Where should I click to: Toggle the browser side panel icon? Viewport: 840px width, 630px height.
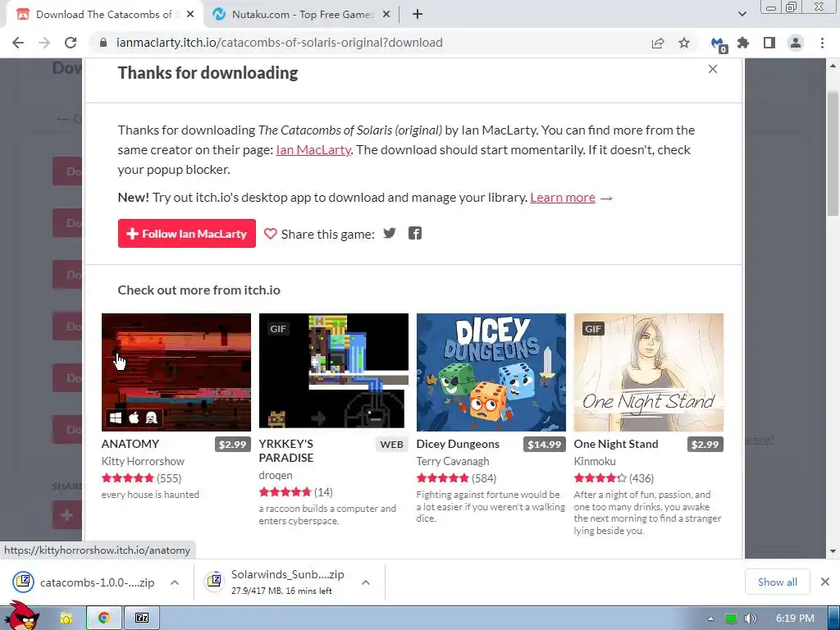[x=769, y=43]
